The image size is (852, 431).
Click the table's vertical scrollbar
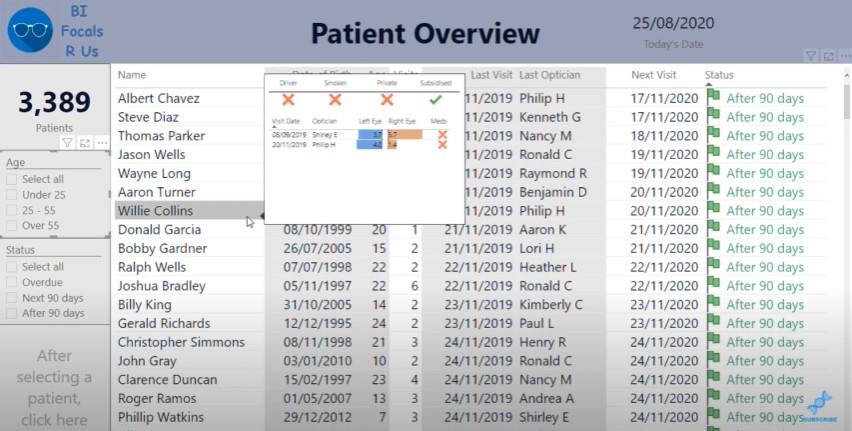pos(847,103)
